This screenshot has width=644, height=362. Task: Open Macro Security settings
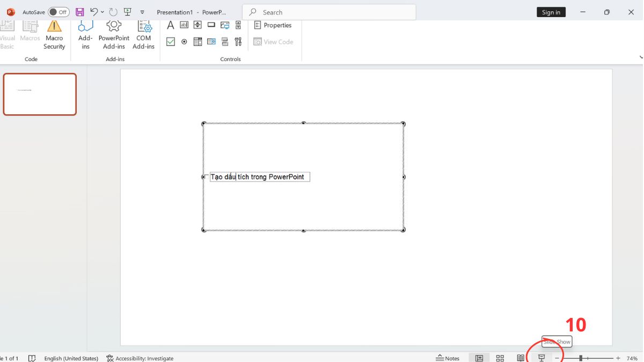tap(54, 35)
